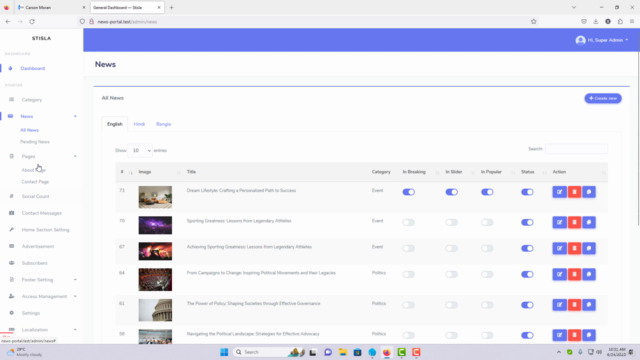
Task: Open the Dashboard sidebar icon
Action: coord(10,68)
